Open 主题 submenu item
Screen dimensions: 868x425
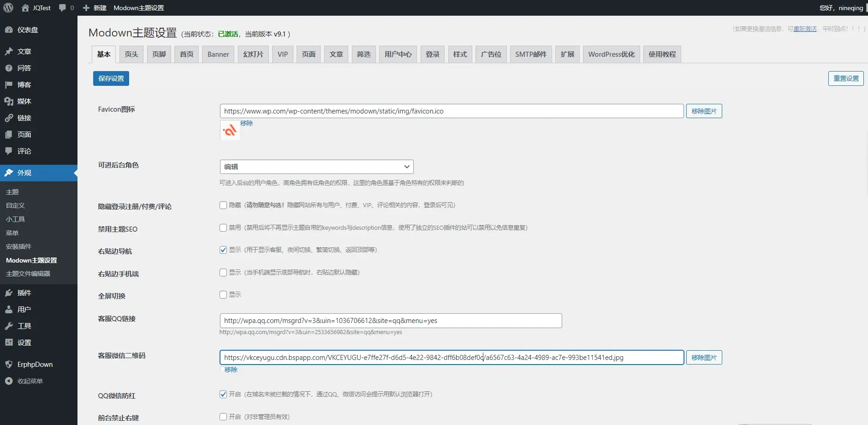(x=12, y=192)
